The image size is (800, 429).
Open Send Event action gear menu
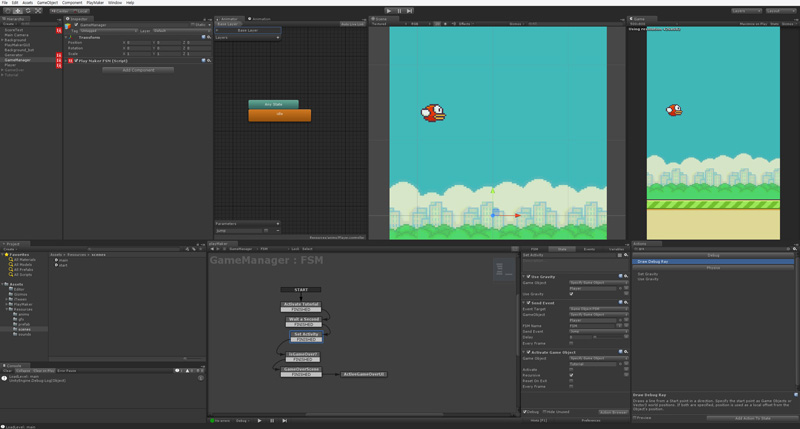(x=626, y=302)
